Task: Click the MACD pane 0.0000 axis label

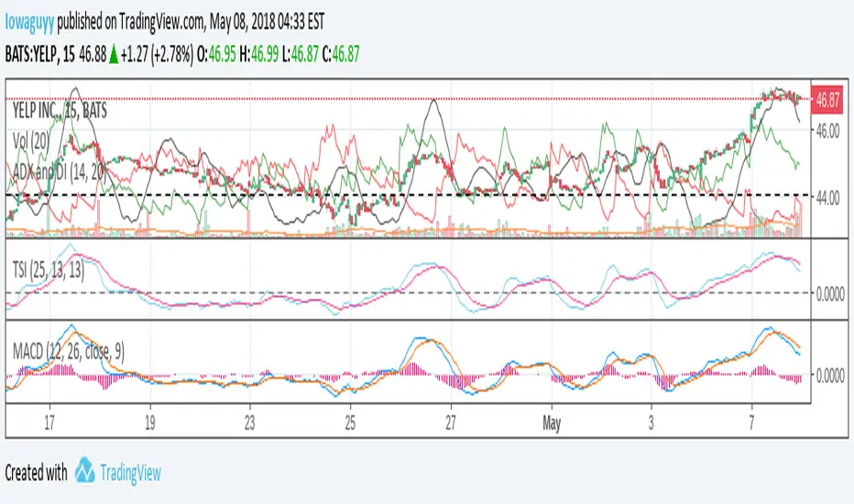Action: click(x=830, y=376)
